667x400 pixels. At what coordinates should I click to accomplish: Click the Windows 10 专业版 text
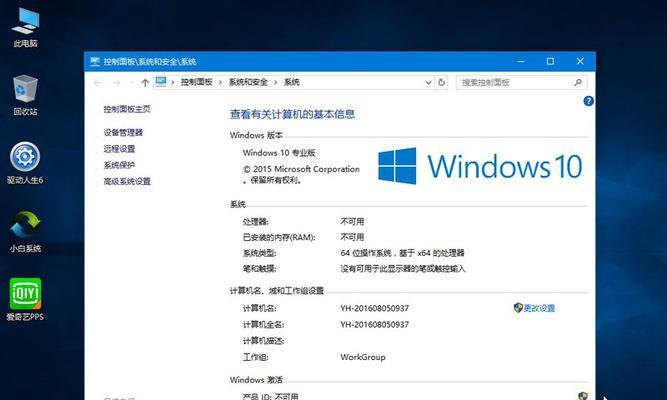coord(279,153)
